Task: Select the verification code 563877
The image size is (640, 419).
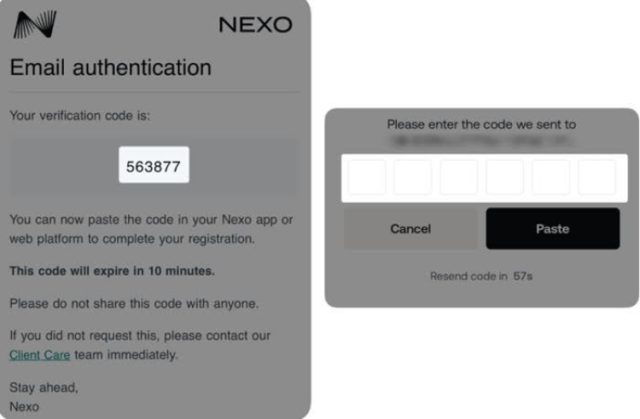Action: point(154,167)
